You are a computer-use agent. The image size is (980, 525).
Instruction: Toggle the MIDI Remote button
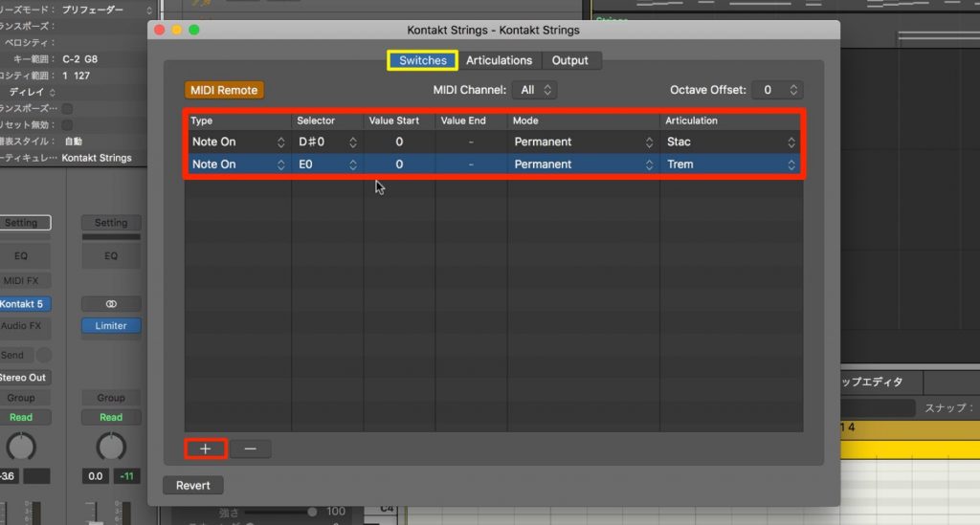point(224,90)
